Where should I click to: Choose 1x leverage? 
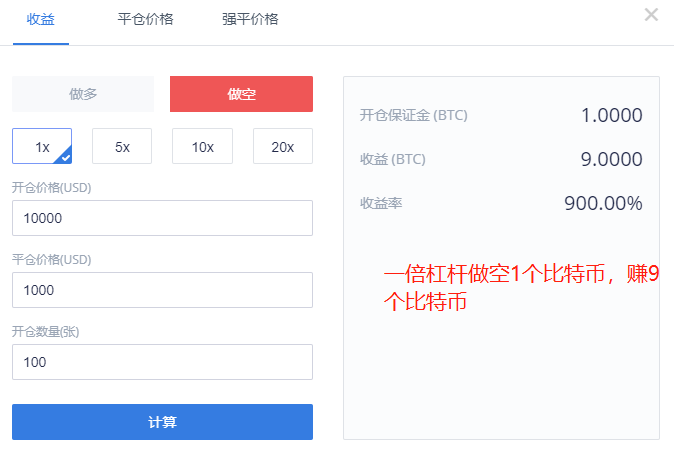tap(42, 146)
